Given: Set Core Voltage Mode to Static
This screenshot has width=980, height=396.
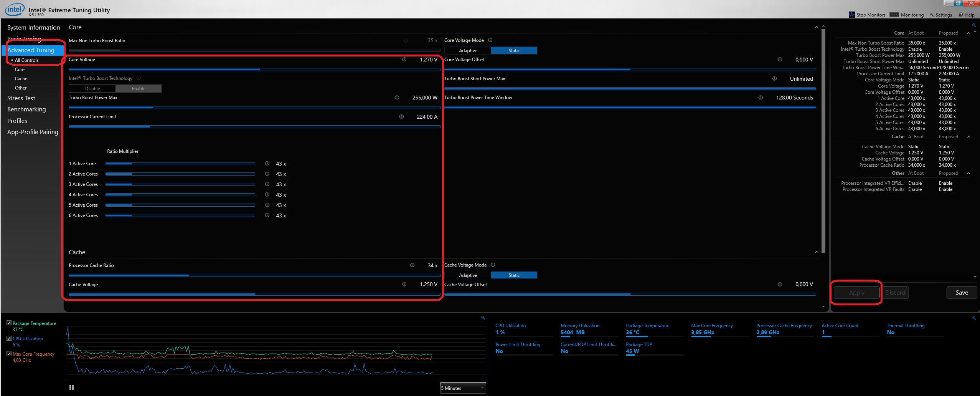Looking at the screenshot, I should pyautogui.click(x=514, y=51).
